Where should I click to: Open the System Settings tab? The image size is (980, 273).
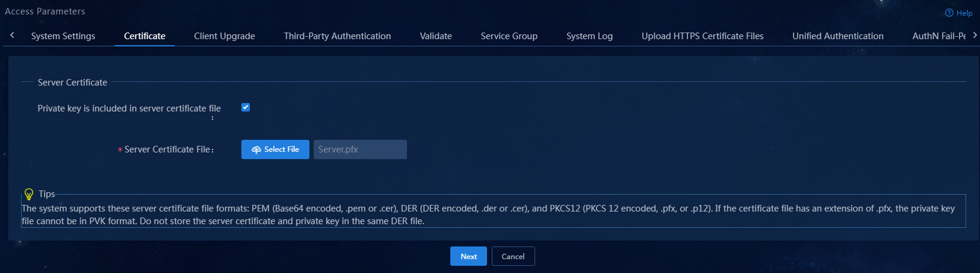click(63, 36)
